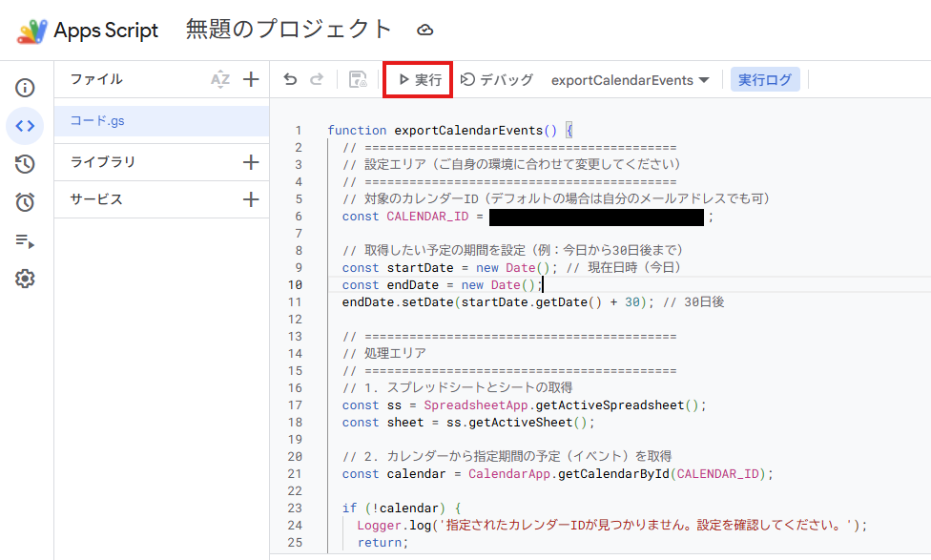Start debugging with デバッグ button
931x560 pixels.
[x=497, y=79]
